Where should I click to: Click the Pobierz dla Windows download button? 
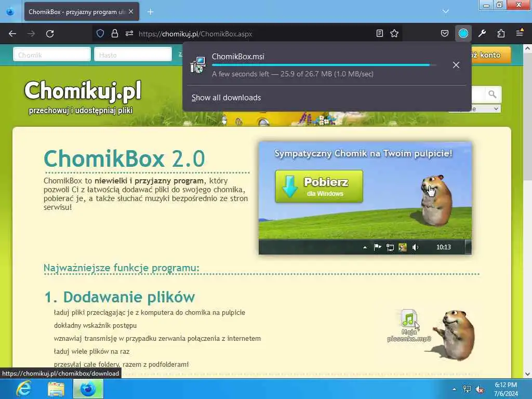pos(319,187)
